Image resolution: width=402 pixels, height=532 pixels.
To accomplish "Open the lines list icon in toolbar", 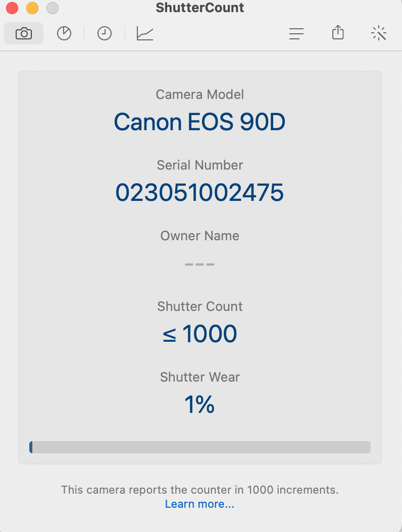I will 296,34.
